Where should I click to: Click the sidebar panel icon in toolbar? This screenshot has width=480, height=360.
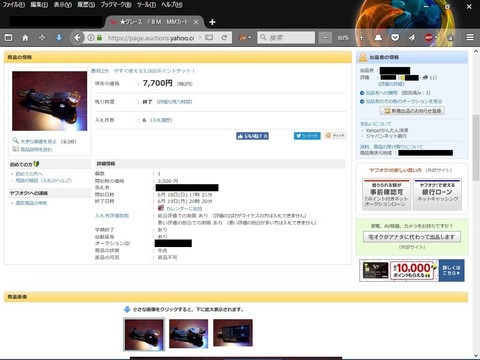coord(8,38)
